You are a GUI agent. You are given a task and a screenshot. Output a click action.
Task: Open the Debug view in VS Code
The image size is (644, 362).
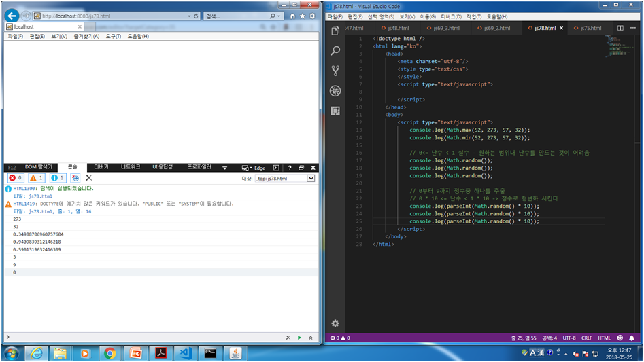pos(335,90)
